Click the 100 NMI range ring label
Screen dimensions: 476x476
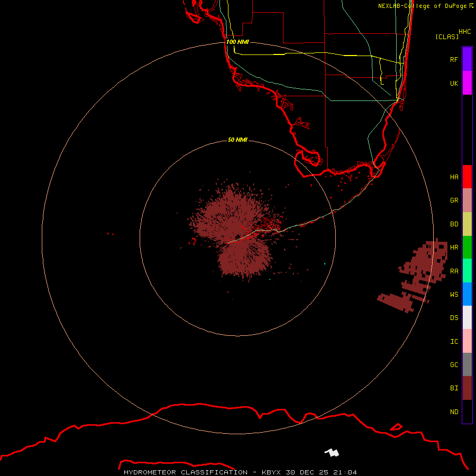pyautogui.click(x=237, y=42)
